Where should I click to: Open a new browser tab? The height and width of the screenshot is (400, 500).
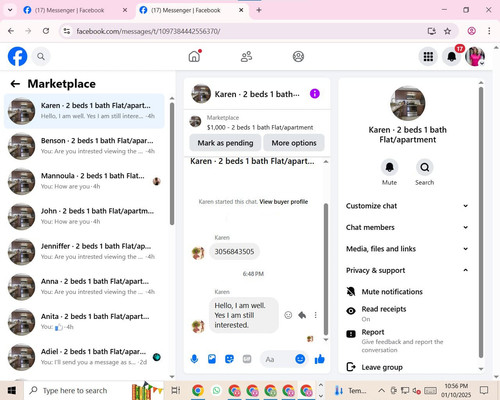259,10
